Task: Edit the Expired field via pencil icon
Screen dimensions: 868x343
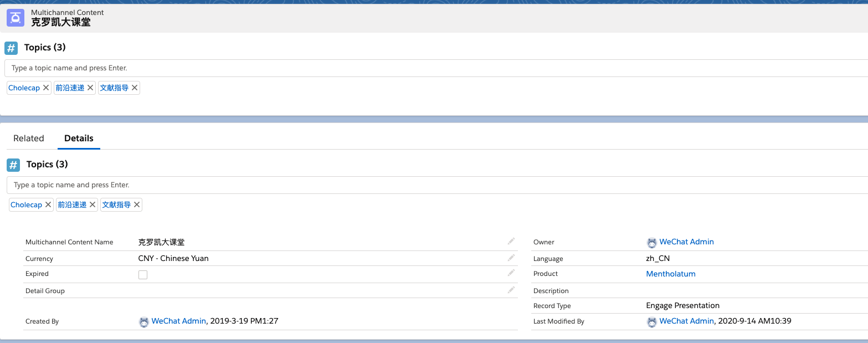Action: coord(511,273)
